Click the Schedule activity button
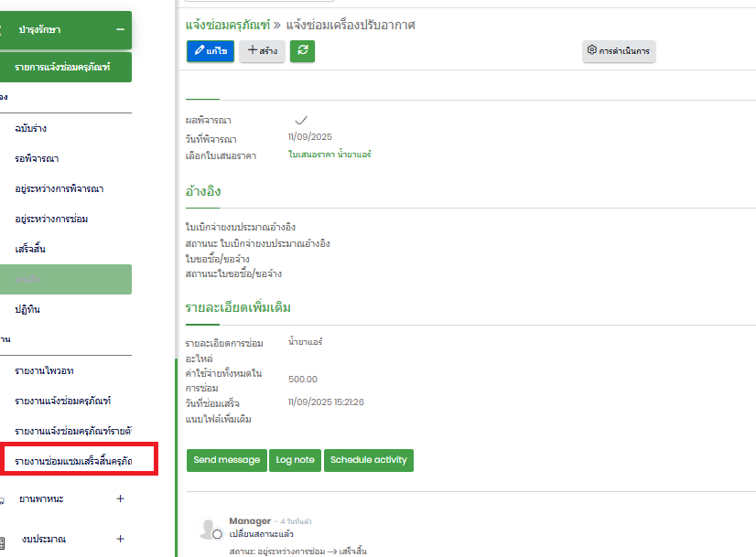Screen dimensions: 756x557 368,460
